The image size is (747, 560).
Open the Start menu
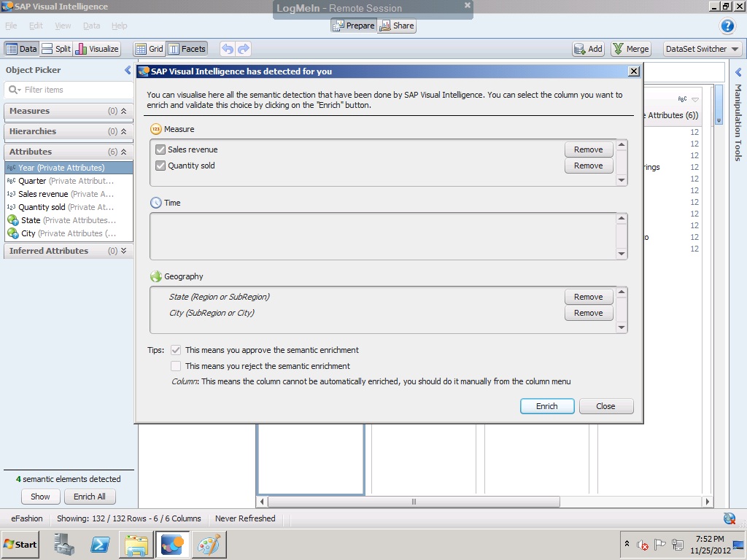pyautogui.click(x=20, y=544)
